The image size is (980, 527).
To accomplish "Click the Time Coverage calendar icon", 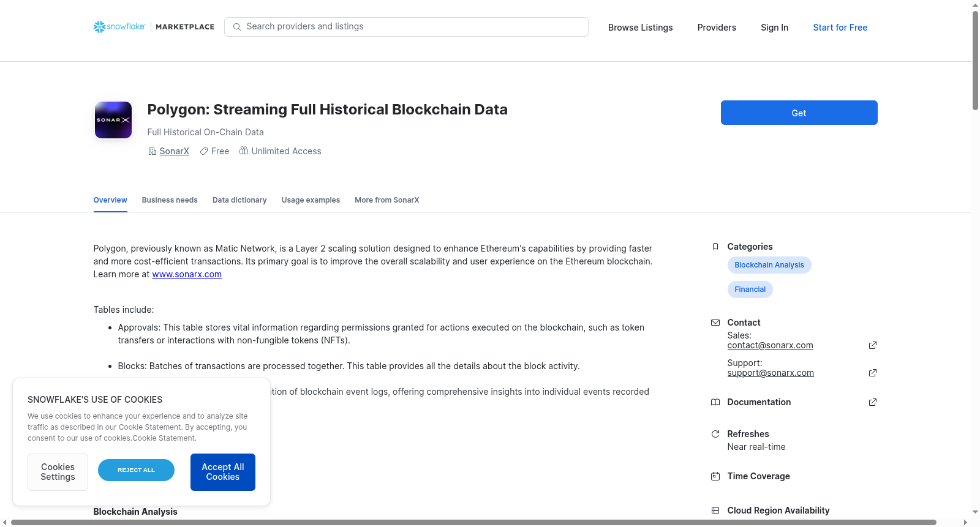I will coord(715,476).
